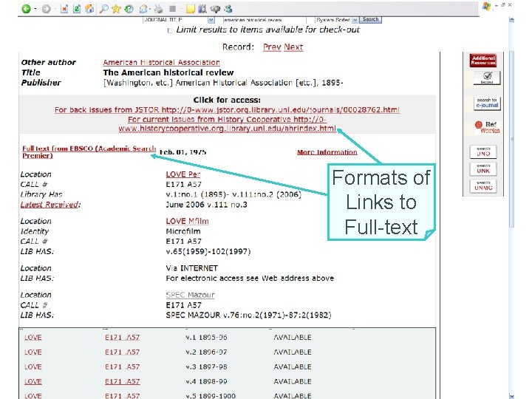This screenshot has height=399, width=532.
Task: Click the Messenger people toolbar icon
Action: point(228,9)
